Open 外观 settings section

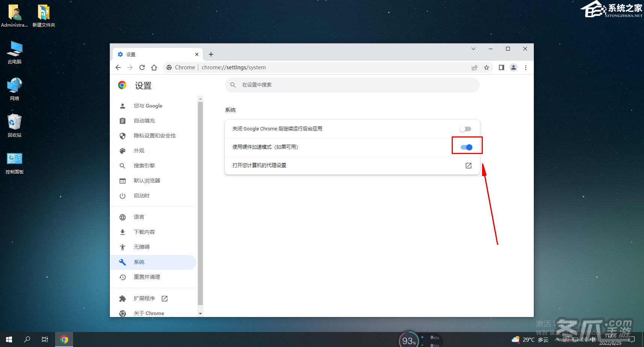point(153,151)
